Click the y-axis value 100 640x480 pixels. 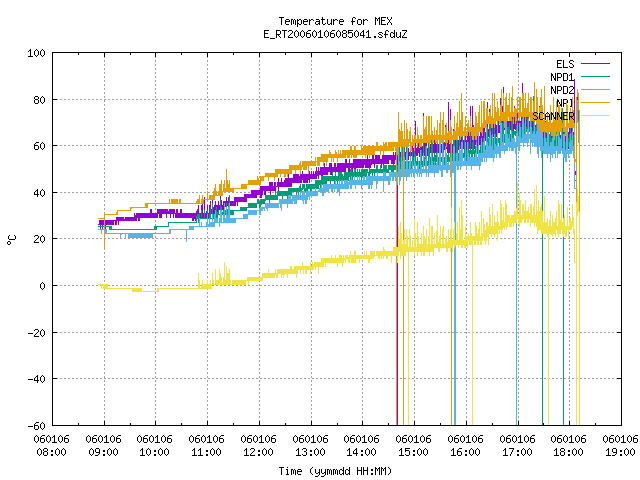tap(36, 53)
